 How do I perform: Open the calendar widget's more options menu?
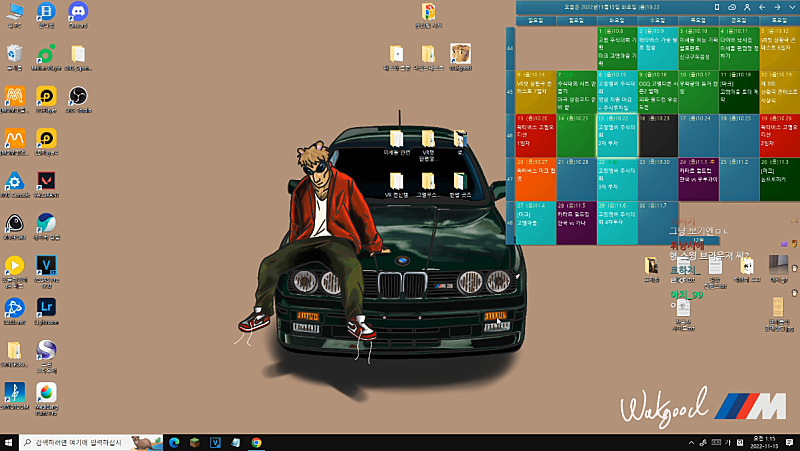pyautogui.click(x=790, y=7)
